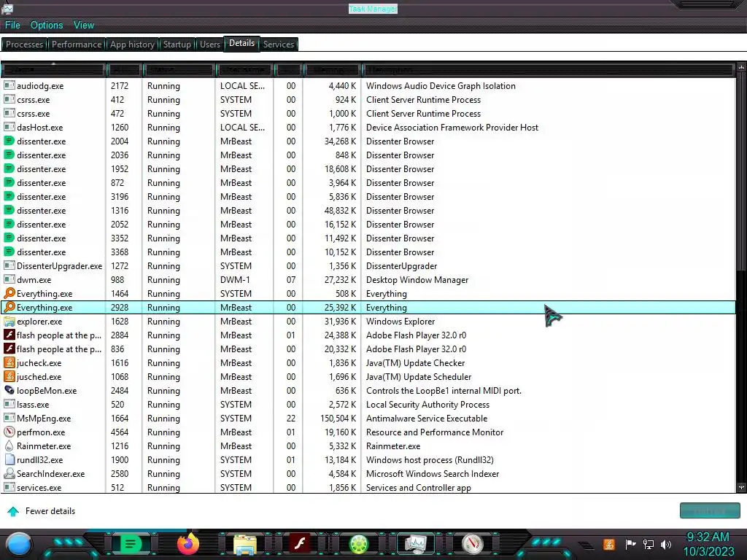Click the Fewer details arrow icon

point(13,511)
